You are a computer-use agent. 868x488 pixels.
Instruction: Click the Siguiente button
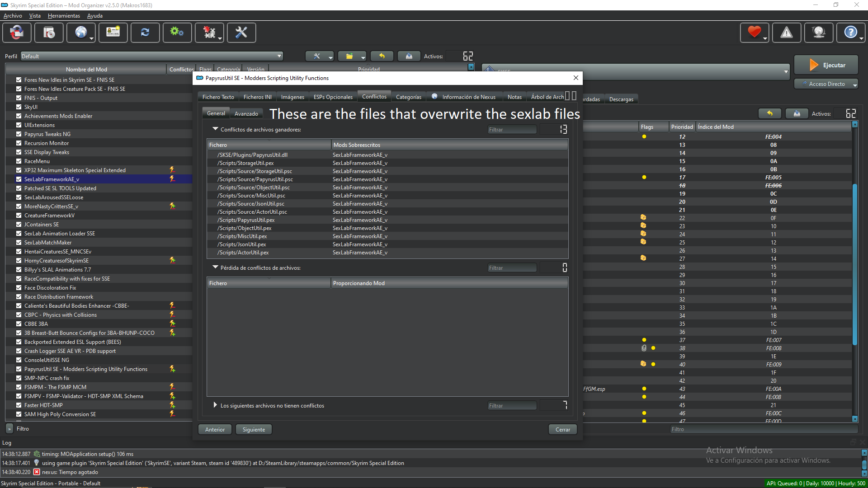254,429
